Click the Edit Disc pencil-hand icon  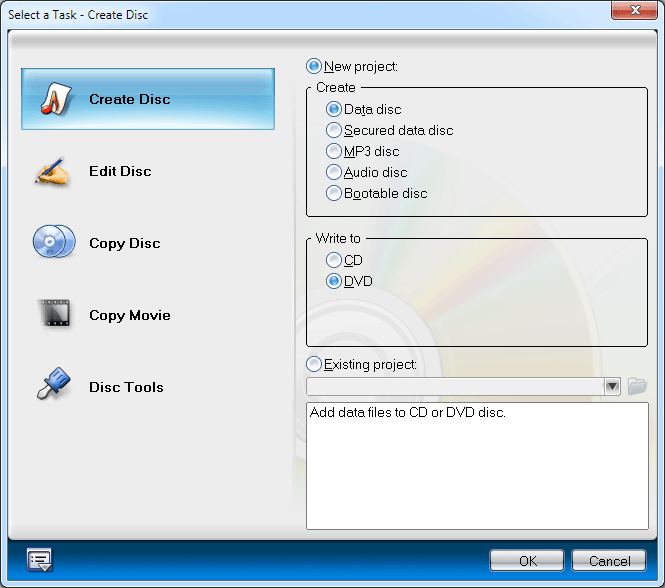coord(51,171)
